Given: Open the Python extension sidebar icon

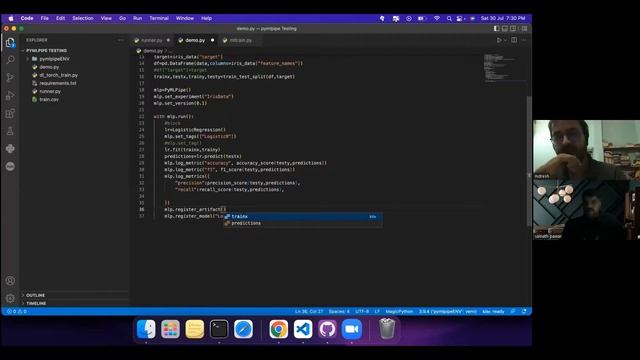Looking at the screenshot, I should pos(10,149).
